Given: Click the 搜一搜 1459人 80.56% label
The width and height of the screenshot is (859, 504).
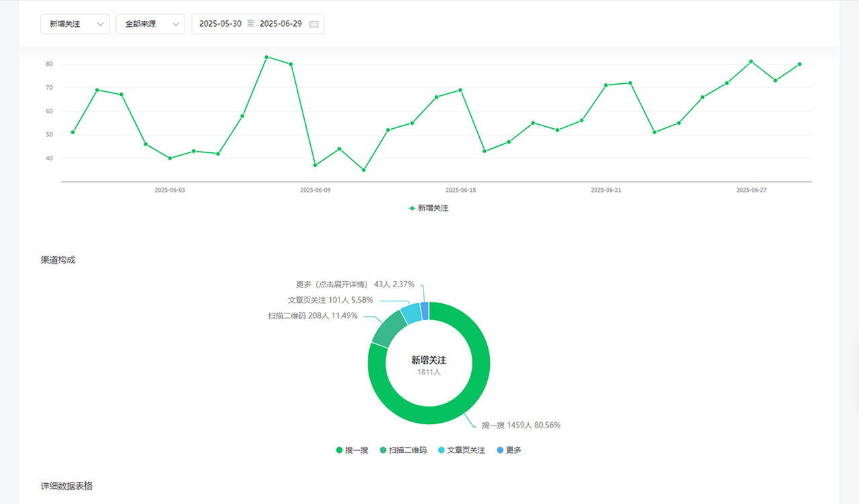Looking at the screenshot, I should click(x=520, y=425).
